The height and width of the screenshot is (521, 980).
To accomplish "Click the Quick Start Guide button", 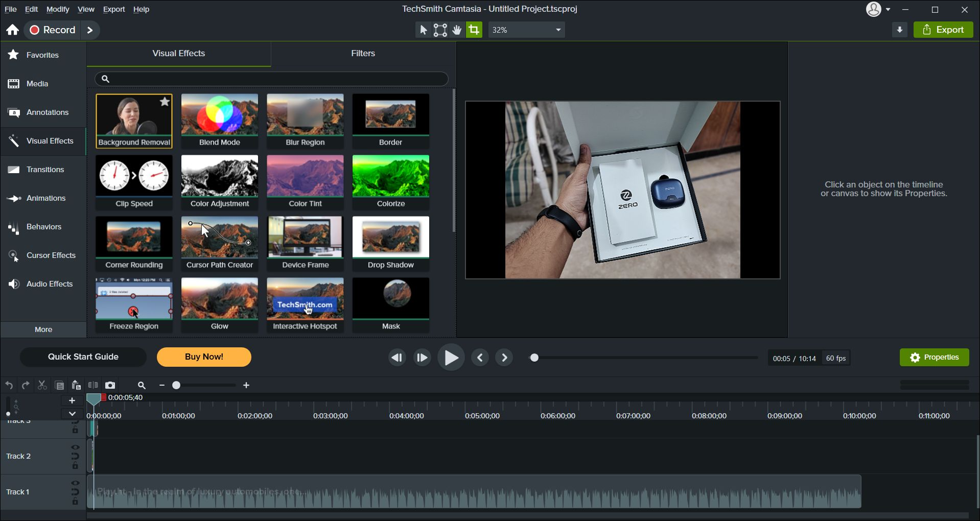I will pos(83,357).
